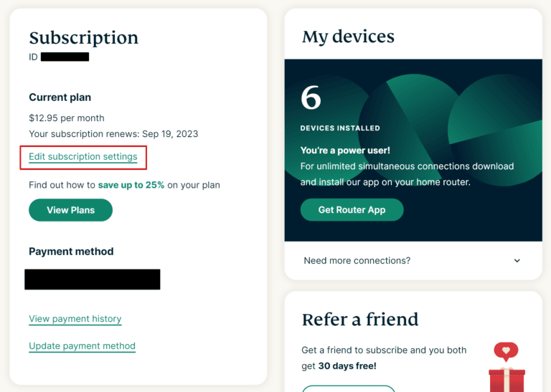Image resolution: width=551 pixels, height=392 pixels.
Task: Click the My devices heading
Action: tap(348, 37)
